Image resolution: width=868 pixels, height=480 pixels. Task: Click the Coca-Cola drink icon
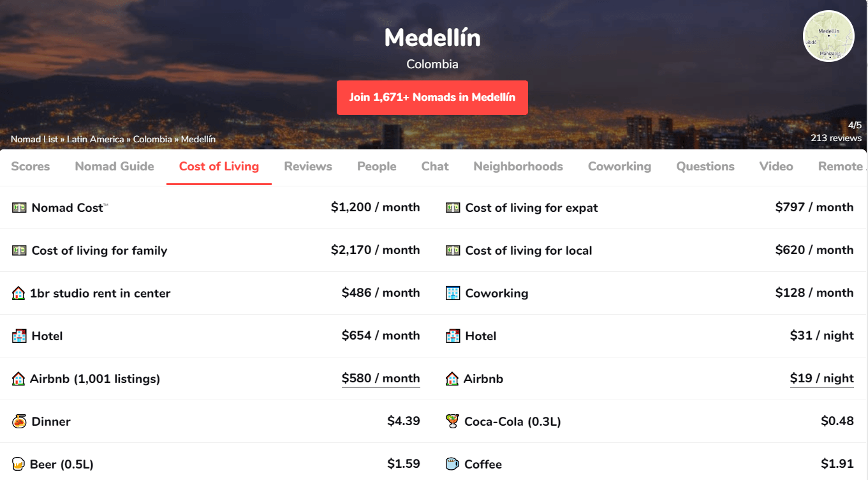coord(453,421)
